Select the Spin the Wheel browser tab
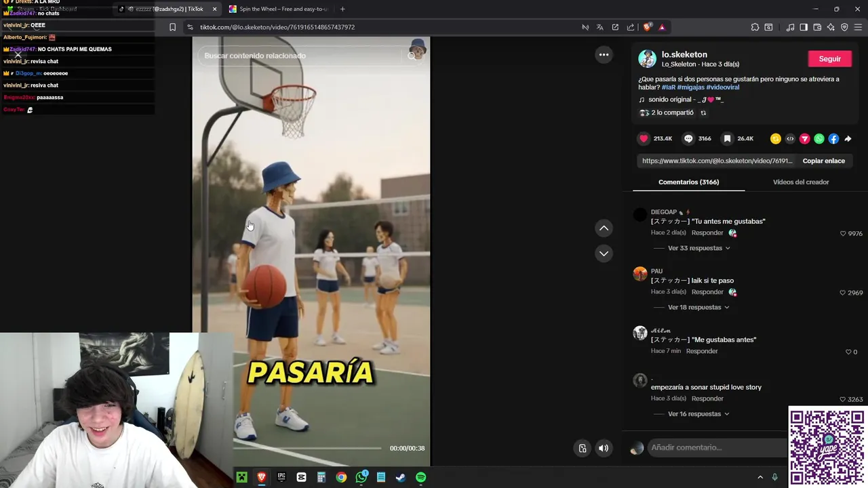The image size is (868, 488). 278,9
